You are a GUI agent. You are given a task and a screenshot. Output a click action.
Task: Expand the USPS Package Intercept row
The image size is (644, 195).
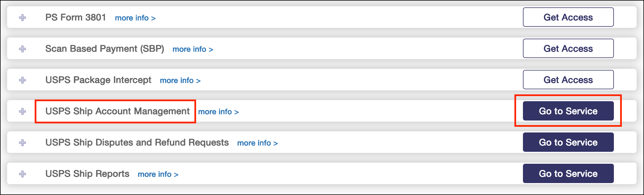[x=22, y=80]
